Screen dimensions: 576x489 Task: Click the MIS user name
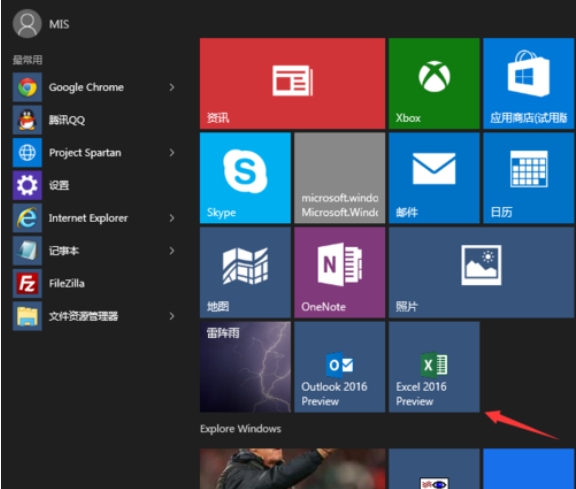point(59,24)
